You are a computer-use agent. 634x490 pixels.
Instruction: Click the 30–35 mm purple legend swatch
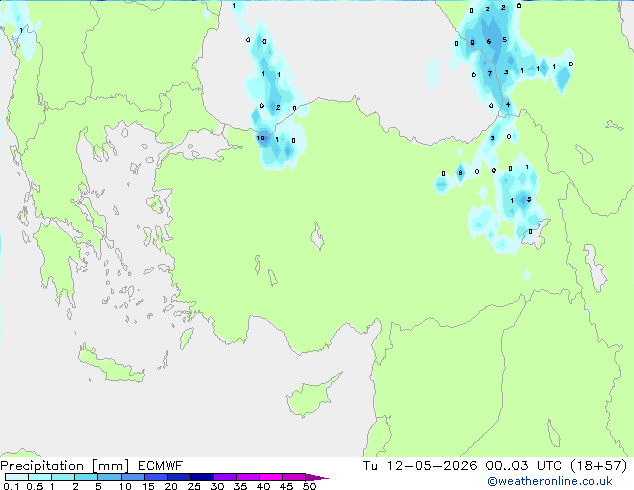[x=224, y=477]
